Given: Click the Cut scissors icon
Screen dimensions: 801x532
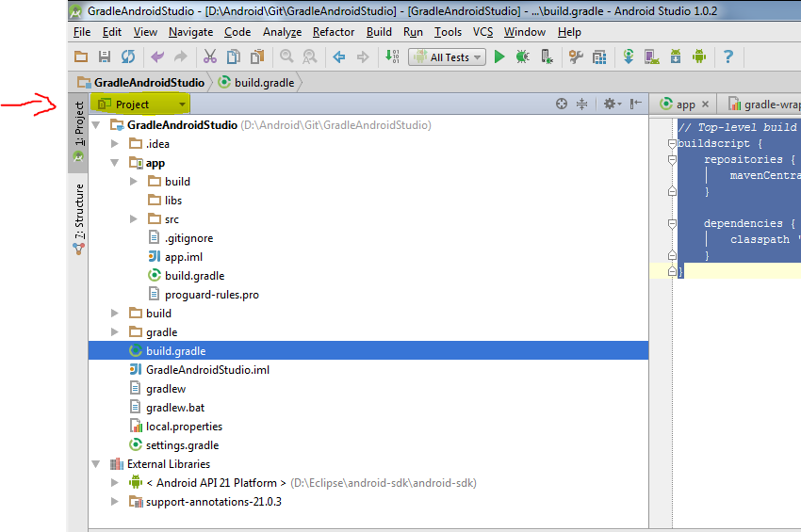Looking at the screenshot, I should 209,57.
